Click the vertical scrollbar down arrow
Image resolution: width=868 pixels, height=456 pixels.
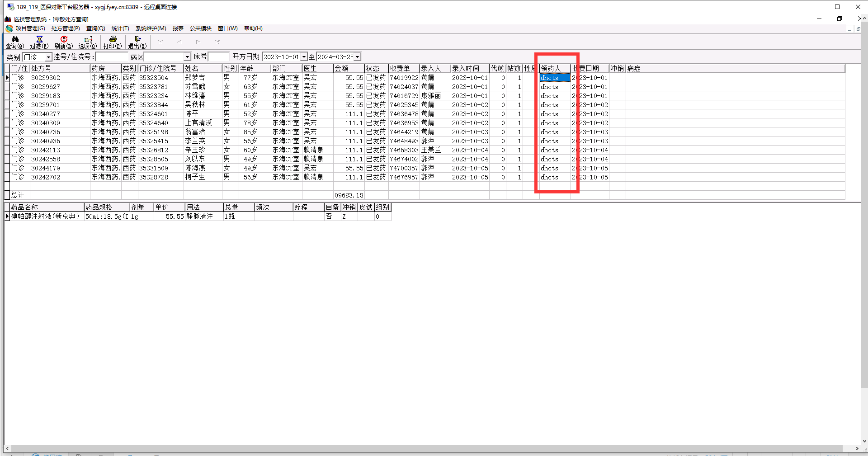coord(864,441)
